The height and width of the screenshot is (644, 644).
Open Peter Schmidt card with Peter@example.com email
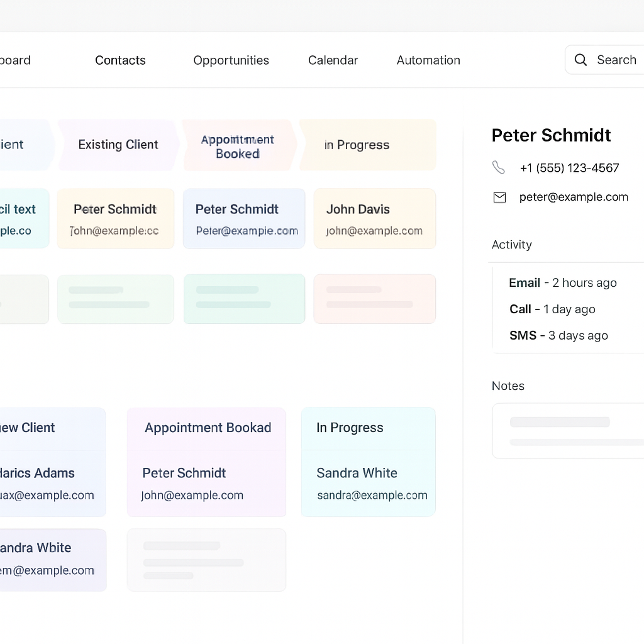point(244,218)
